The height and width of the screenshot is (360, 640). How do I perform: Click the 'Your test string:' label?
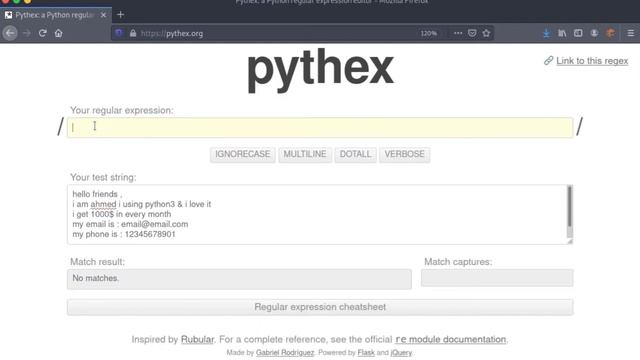click(x=103, y=177)
